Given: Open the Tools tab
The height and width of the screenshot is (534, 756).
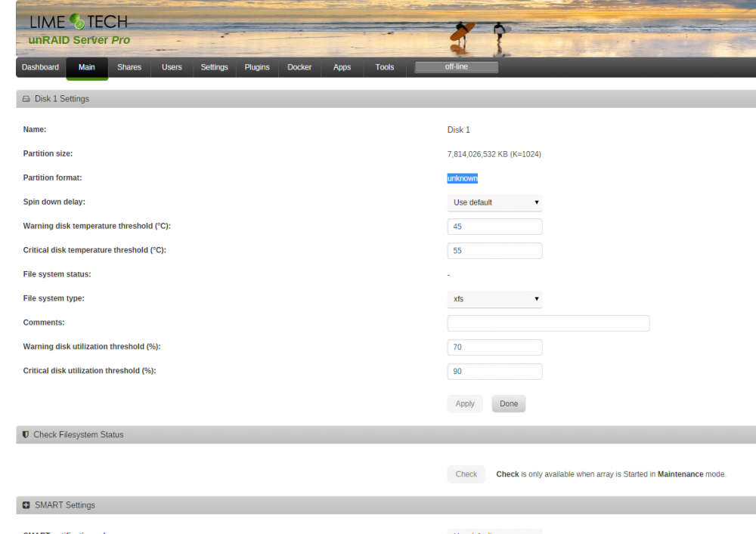Looking at the screenshot, I should pos(385,67).
